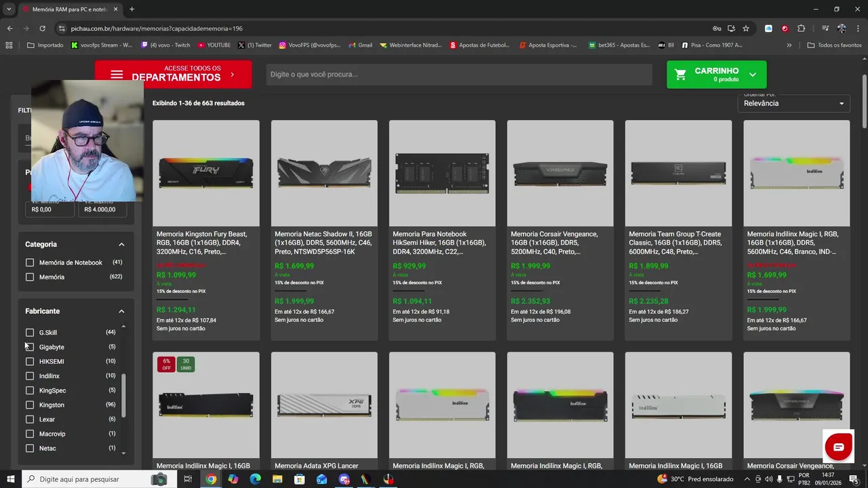Filter by KingSpec manufacturer
The width and height of the screenshot is (868, 488).
coord(30,390)
